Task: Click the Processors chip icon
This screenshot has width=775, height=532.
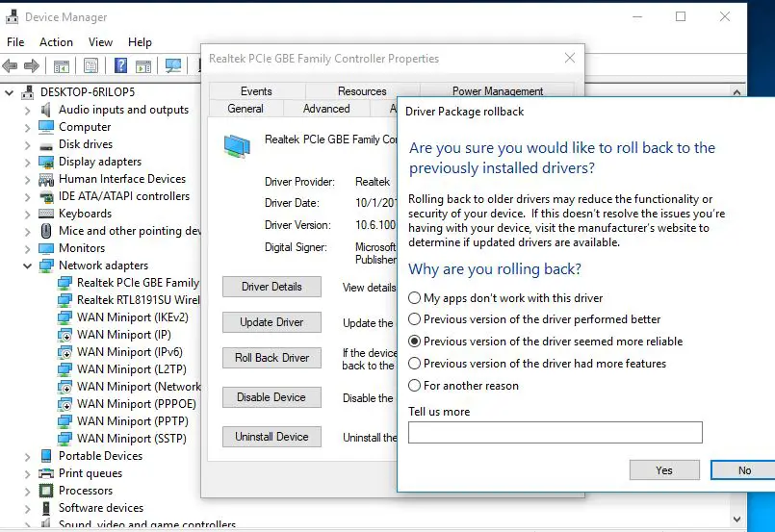Action: (46, 491)
